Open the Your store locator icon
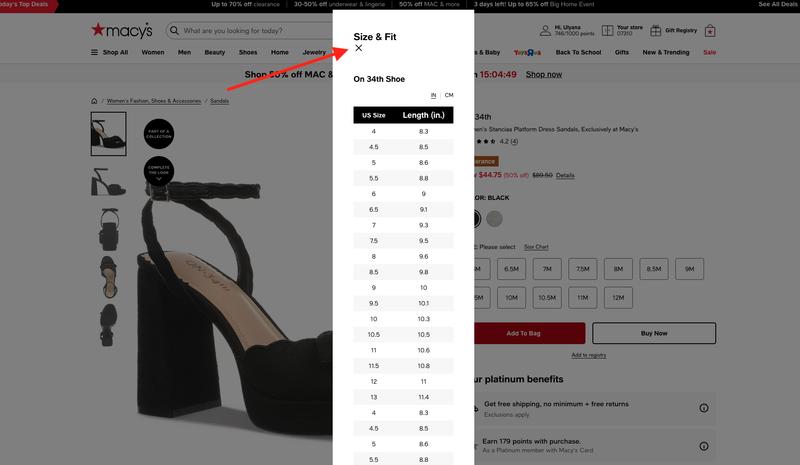 [607, 31]
